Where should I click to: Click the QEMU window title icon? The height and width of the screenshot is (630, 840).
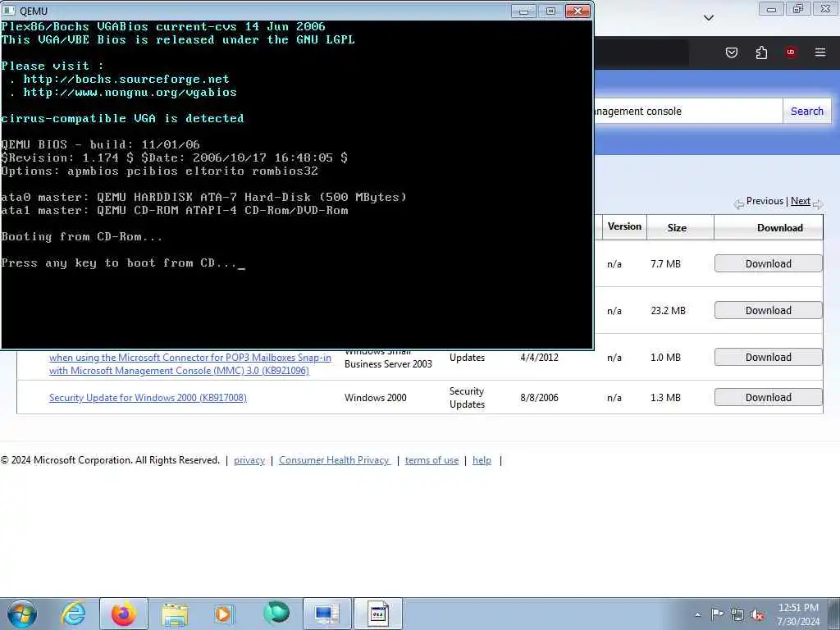9,11
